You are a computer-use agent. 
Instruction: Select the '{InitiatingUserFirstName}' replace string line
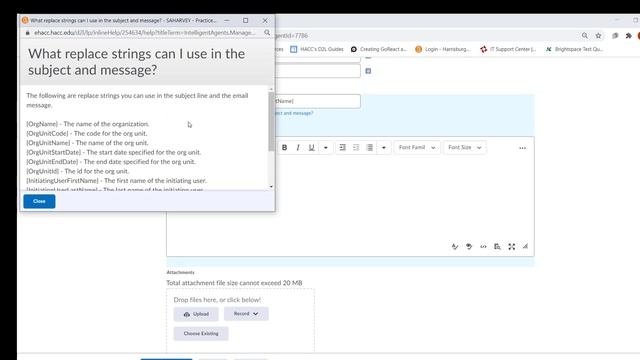pyautogui.click(x=116, y=180)
